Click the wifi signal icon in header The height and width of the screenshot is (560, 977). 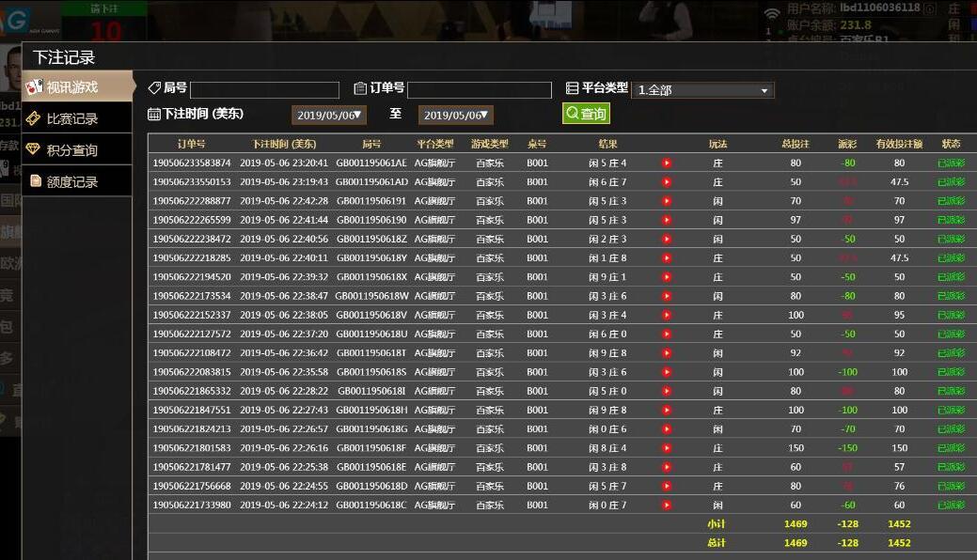[x=772, y=14]
